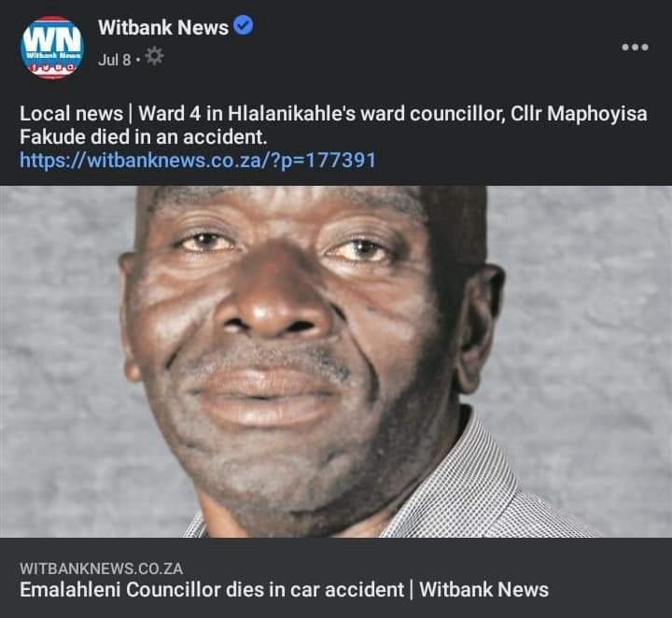The width and height of the screenshot is (672, 618).
Task: Open the Witbank News WN profile logo
Action: point(52,47)
